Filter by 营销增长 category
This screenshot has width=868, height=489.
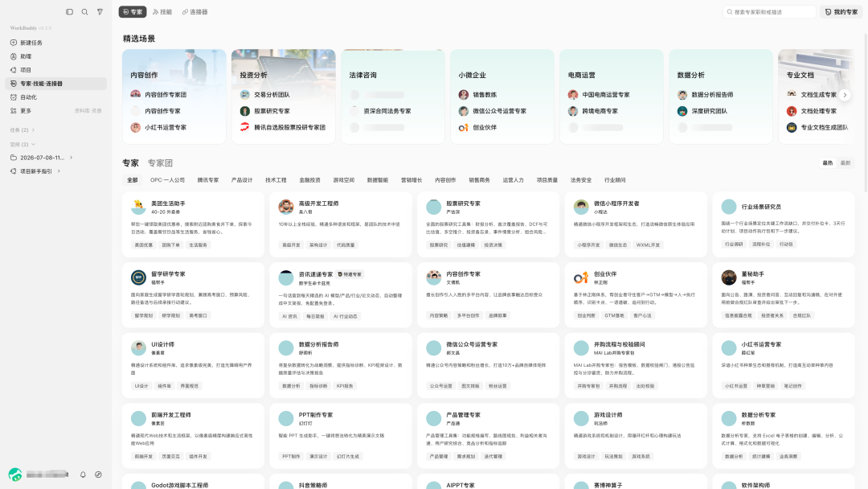click(411, 180)
